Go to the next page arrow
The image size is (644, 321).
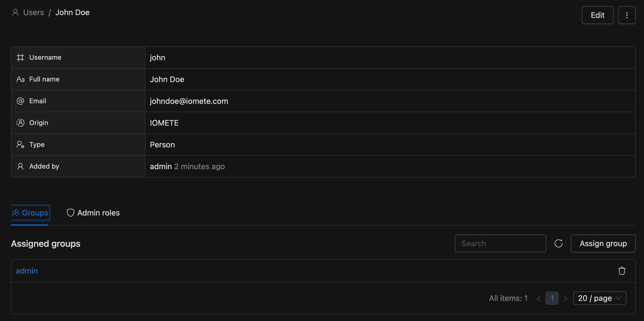tap(566, 298)
